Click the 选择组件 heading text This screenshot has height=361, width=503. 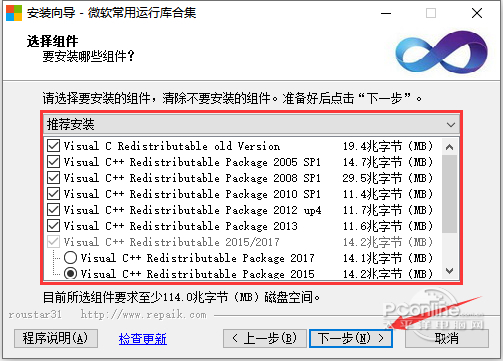[x=52, y=41]
